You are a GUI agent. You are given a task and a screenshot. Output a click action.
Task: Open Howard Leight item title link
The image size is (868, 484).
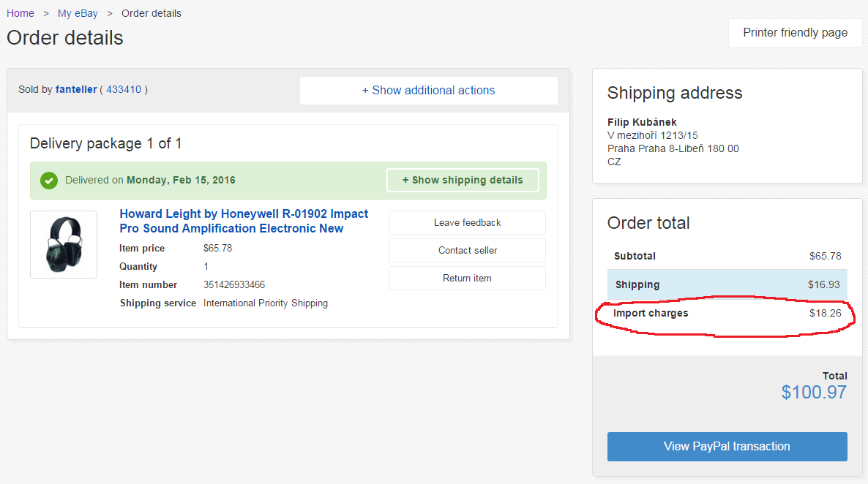[x=244, y=222]
